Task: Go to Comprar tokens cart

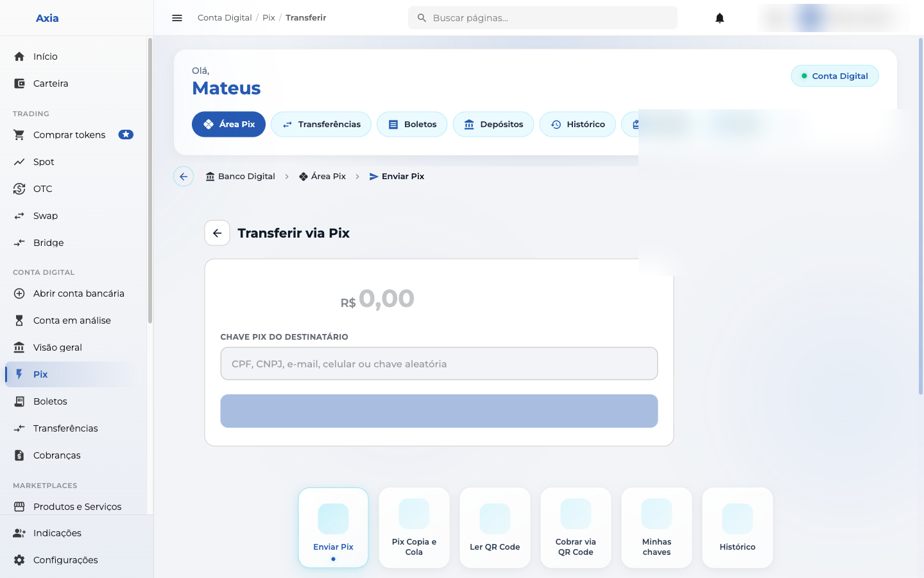Action: (73, 135)
